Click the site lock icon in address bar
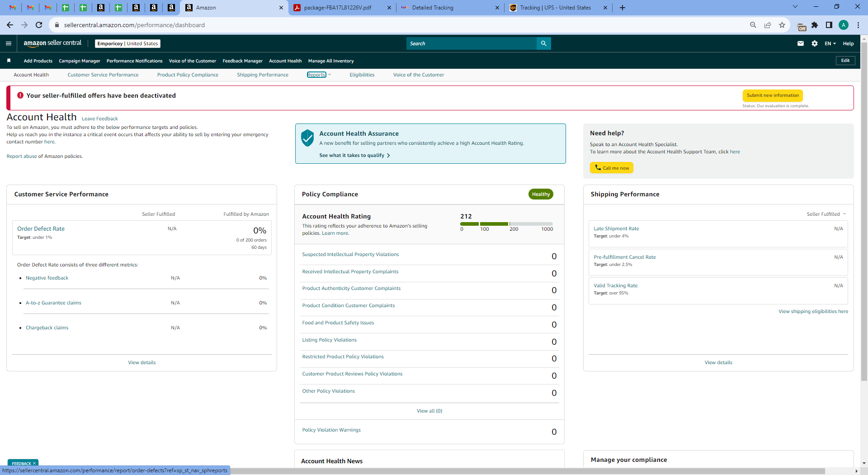 57,25
